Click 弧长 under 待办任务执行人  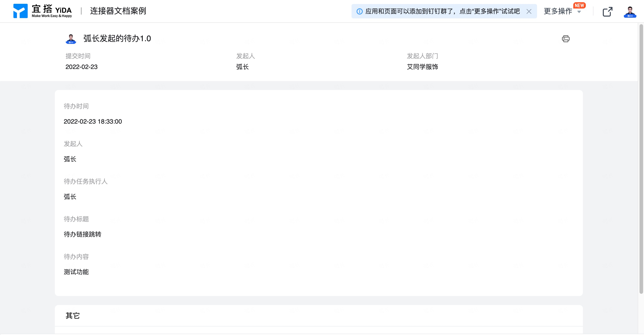[70, 197]
